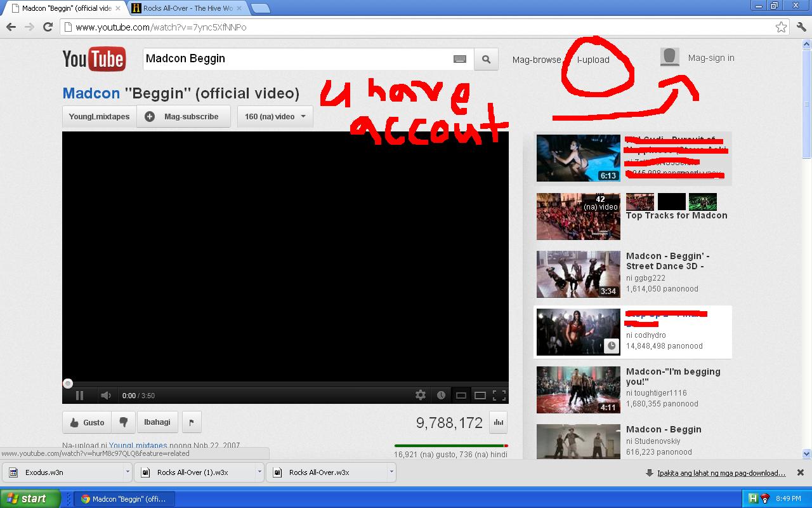Click the user avatar icon near Mag-sign in
Screen dimensions: 812x508
click(x=670, y=57)
